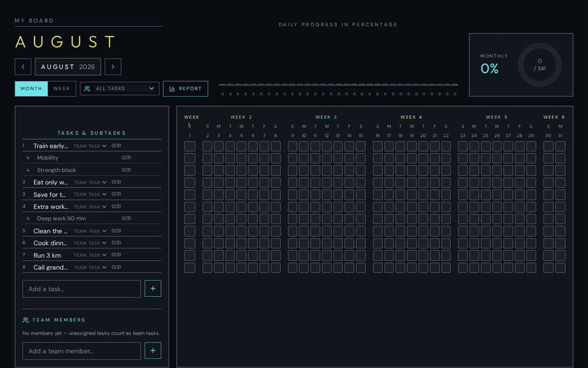Click the WEEK 4 header label
The width and height of the screenshot is (588, 368).
[411, 117]
